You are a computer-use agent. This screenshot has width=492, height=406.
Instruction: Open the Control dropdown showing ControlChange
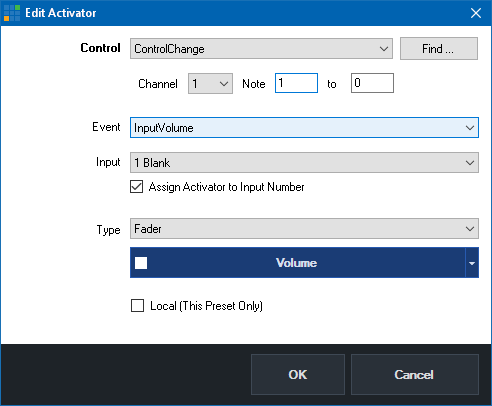pyautogui.click(x=261, y=49)
